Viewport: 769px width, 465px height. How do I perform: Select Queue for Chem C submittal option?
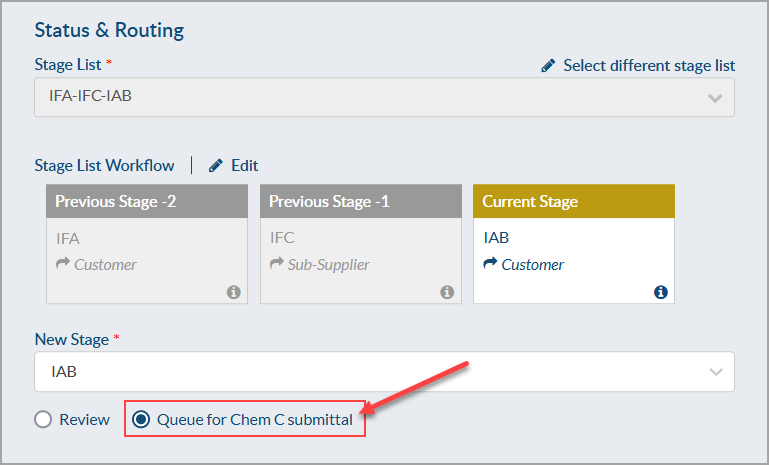141,420
